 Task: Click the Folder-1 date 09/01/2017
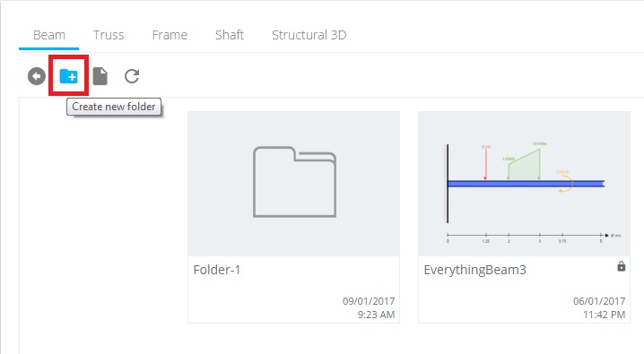(369, 301)
